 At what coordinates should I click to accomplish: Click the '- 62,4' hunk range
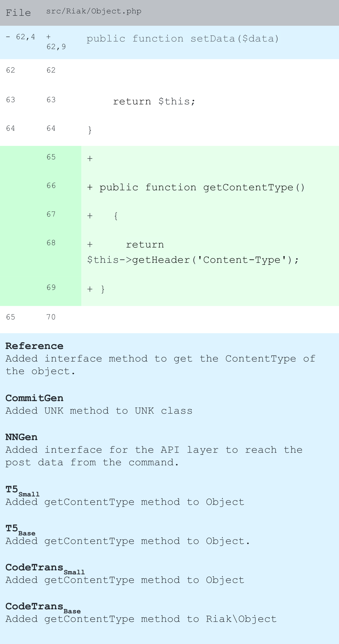tap(21, 37)
